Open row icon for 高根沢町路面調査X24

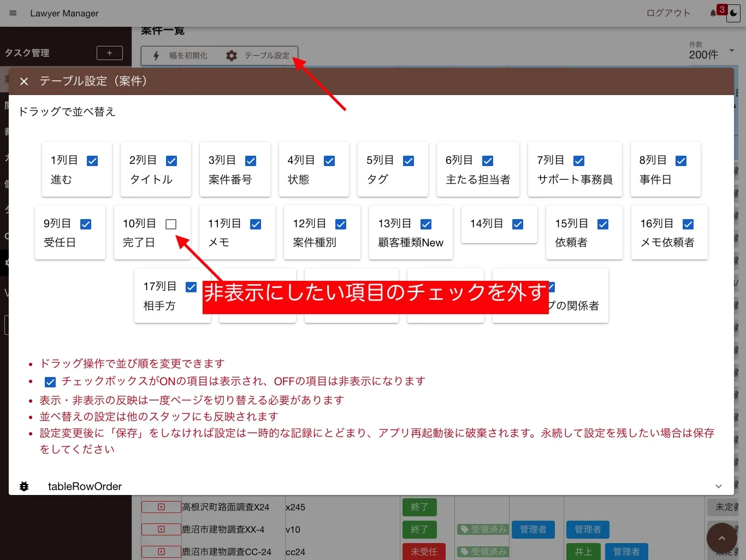pos(161,507)
